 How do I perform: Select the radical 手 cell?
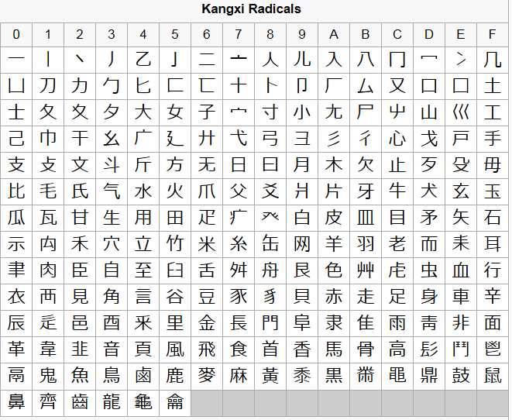493,139
